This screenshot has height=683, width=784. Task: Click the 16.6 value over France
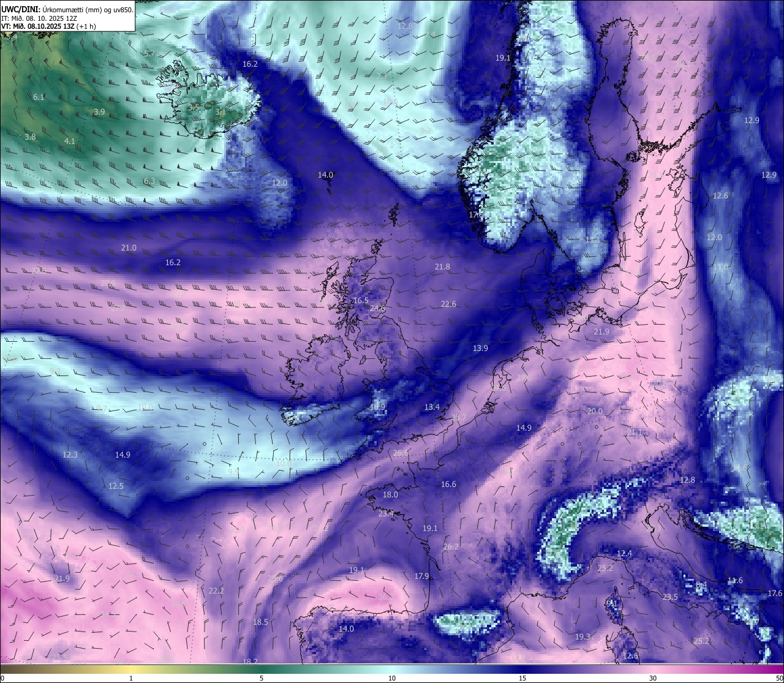448,485
